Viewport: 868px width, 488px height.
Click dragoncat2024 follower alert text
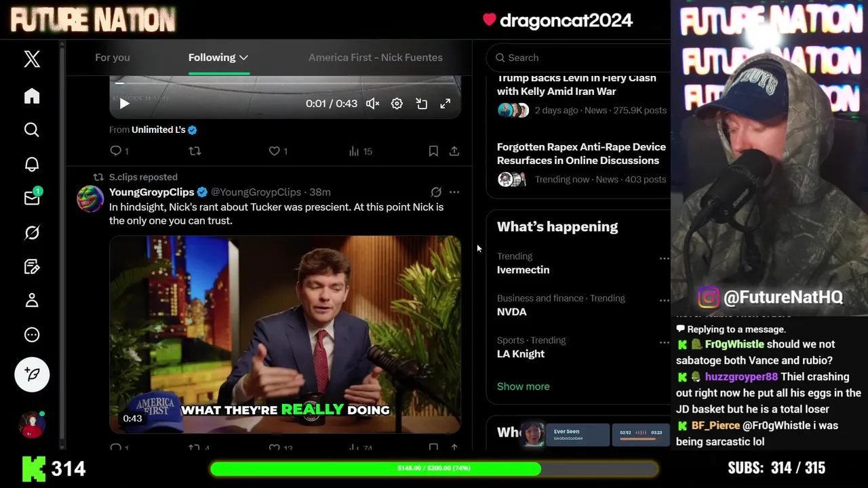(566, 21)
